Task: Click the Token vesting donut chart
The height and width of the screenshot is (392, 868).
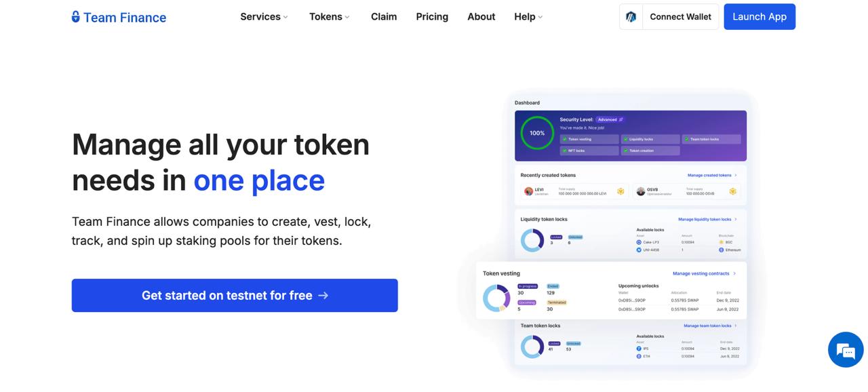Action: pyautogui.click(x=496, y=298)
